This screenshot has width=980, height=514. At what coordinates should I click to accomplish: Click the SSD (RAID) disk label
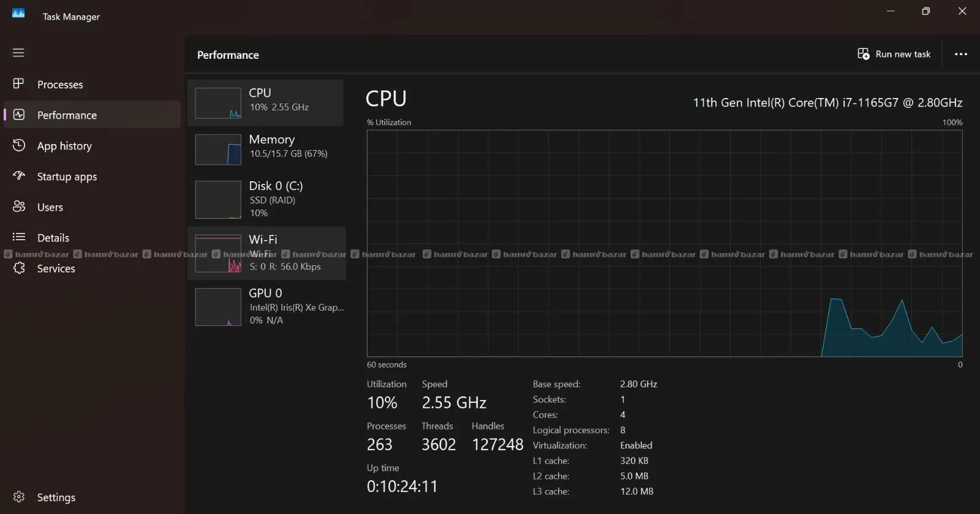(273, 200)
